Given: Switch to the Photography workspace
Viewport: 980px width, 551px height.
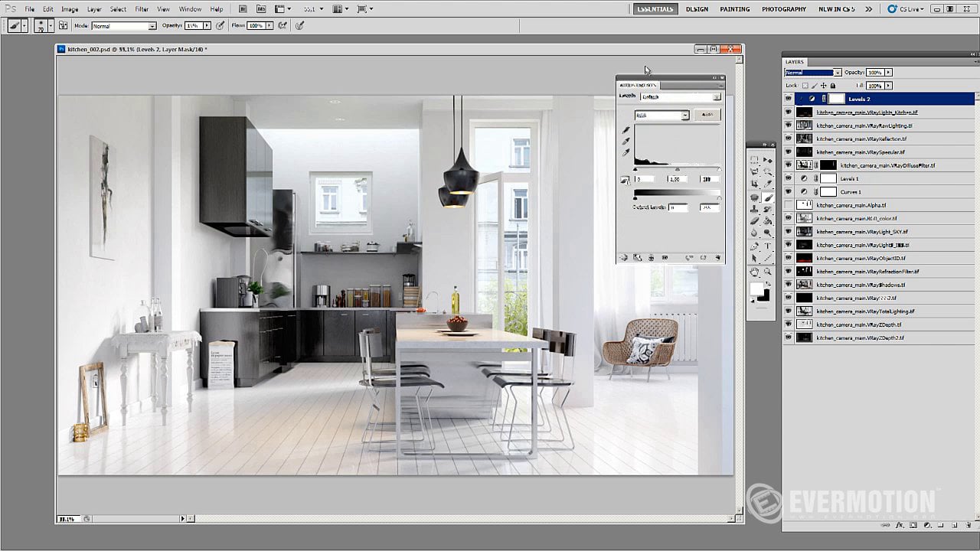Looking at the screenshot, I should tap(783, 9).
